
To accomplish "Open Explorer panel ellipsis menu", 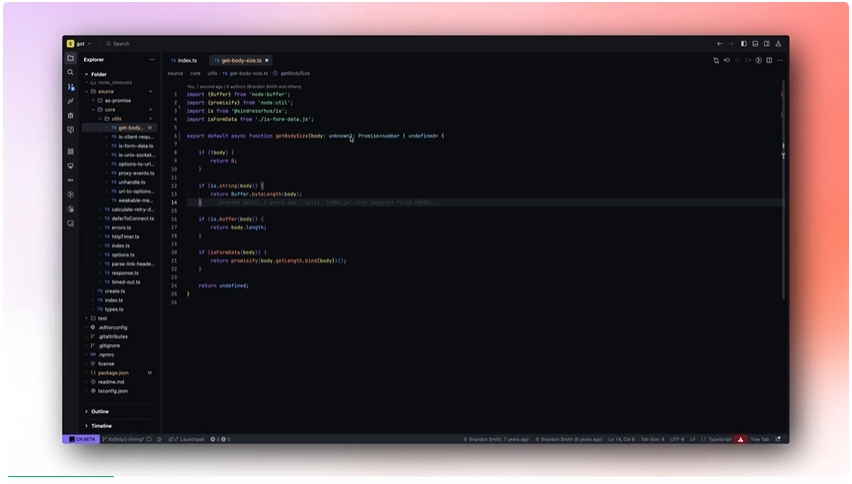I will coord(152,60).
